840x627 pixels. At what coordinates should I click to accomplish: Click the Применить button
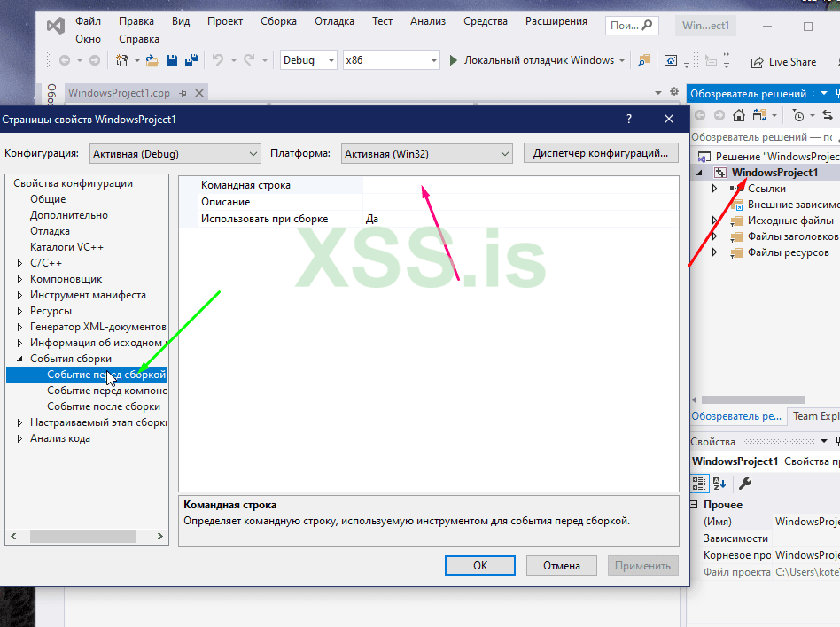click(643, 565)
